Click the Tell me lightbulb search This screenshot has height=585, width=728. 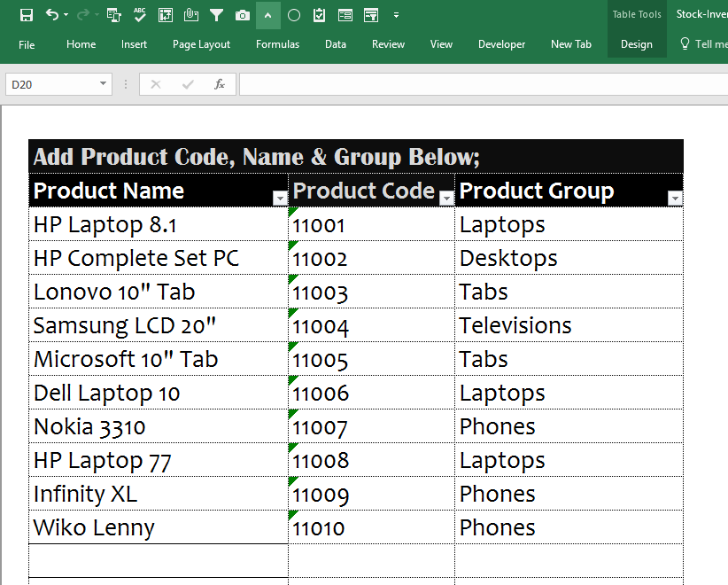[x=702, y=44]
